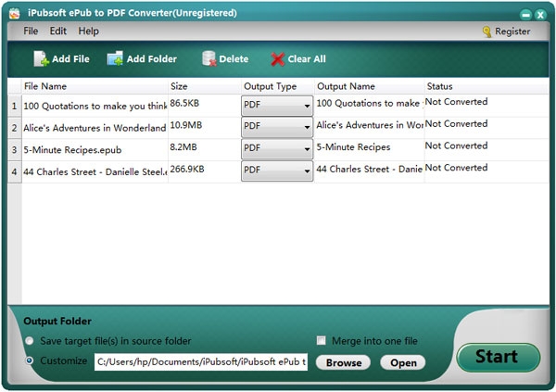Click the Add File label
The image size is (556, 392).
pos(70,59)
